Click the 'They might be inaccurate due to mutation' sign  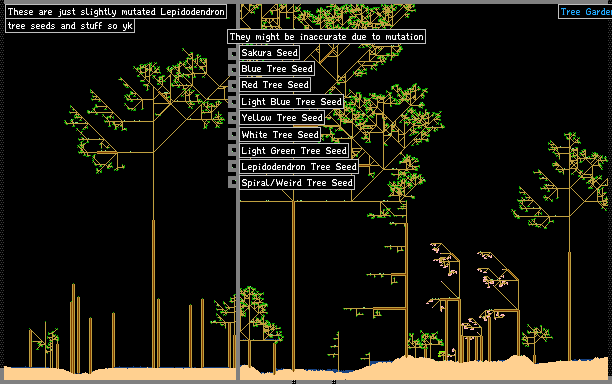click(326, 37)
